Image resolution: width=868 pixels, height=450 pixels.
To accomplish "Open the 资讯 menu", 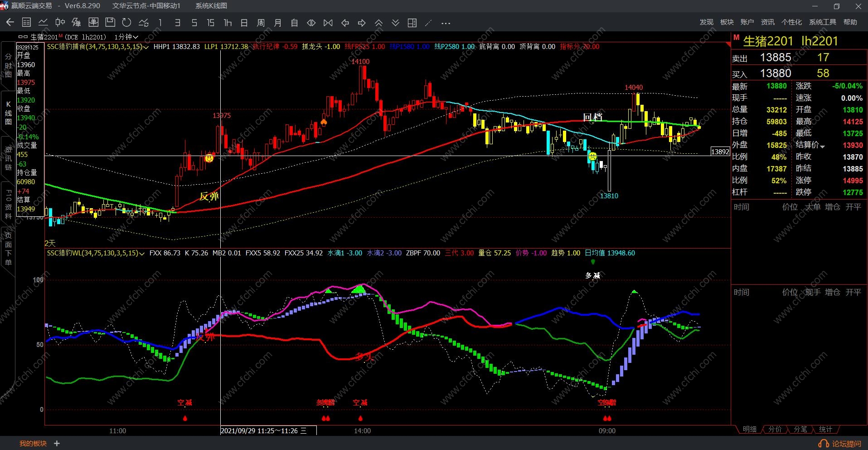I will pyautogui.click(x=768, y=22).
